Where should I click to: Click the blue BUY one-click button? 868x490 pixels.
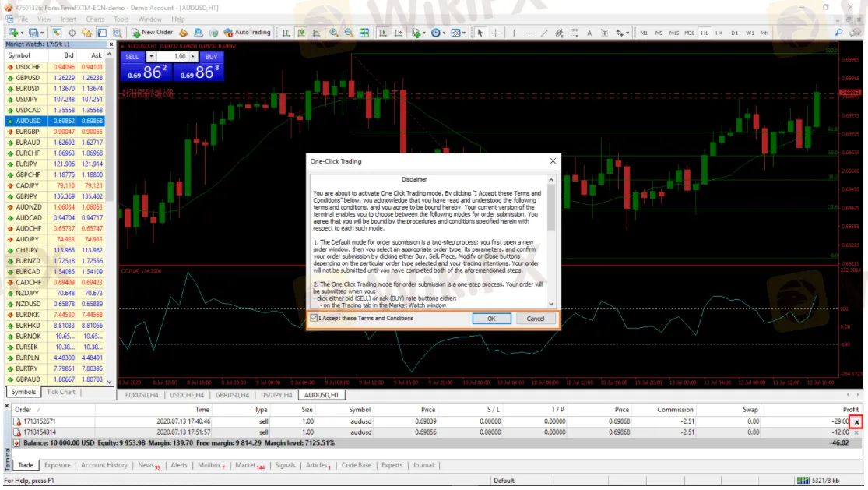(211, 56)
